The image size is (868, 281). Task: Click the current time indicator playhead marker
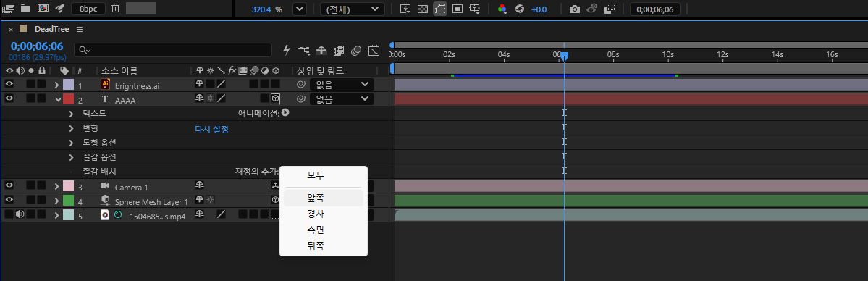tap(564, 56)
